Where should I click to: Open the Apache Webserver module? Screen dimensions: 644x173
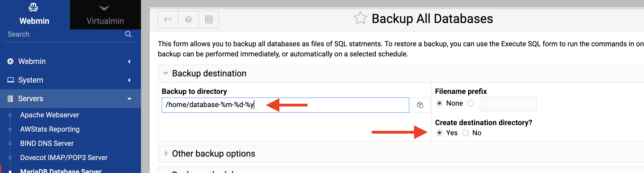click(50, 115)
